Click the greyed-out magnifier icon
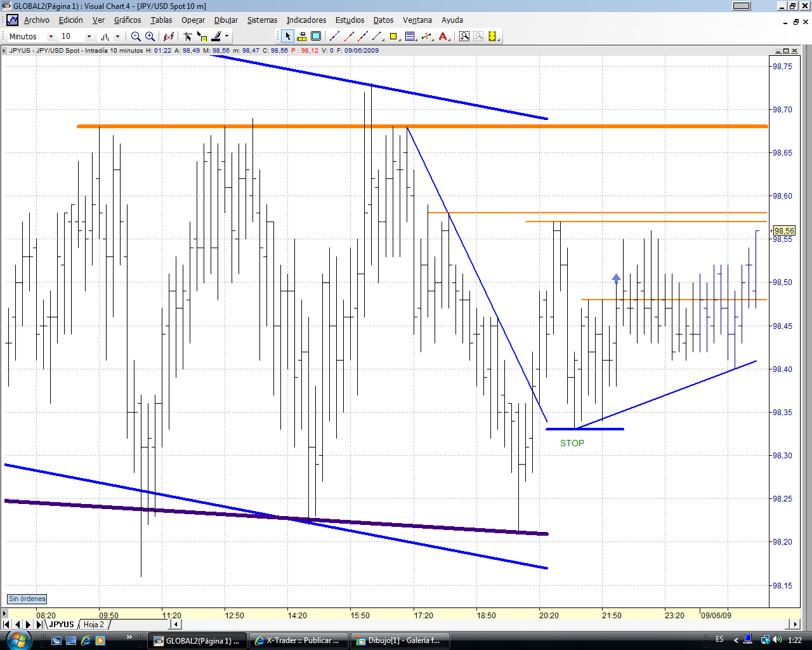This screenshot has height=650, width=812. click(x=478, y=36)
